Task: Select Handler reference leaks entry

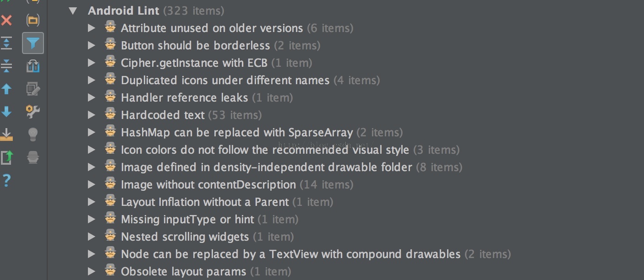Action: (x=184, y=97)
